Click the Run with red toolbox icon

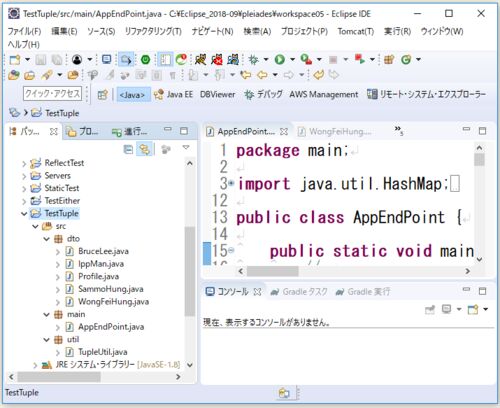coord(306,60)
